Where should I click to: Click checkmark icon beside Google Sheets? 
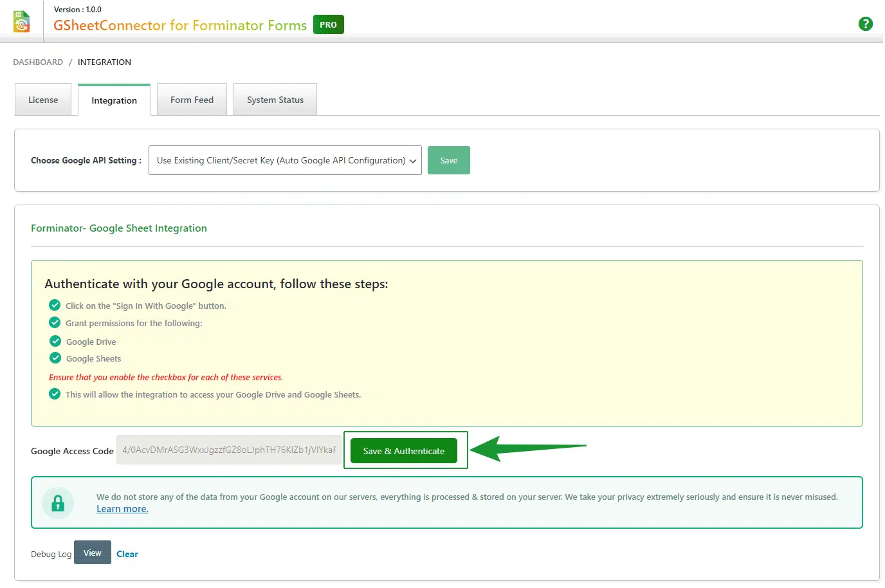55,358
